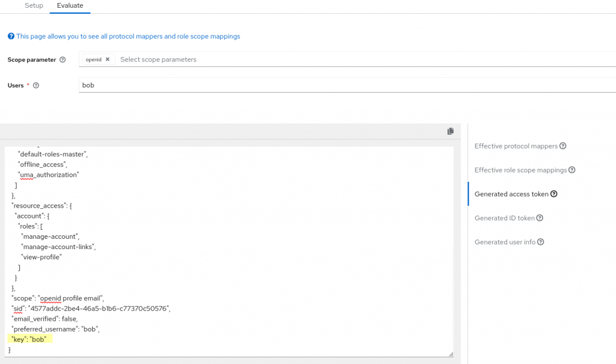
Task: Click the "email_verified": false line
Action: [x=45, y=319]
